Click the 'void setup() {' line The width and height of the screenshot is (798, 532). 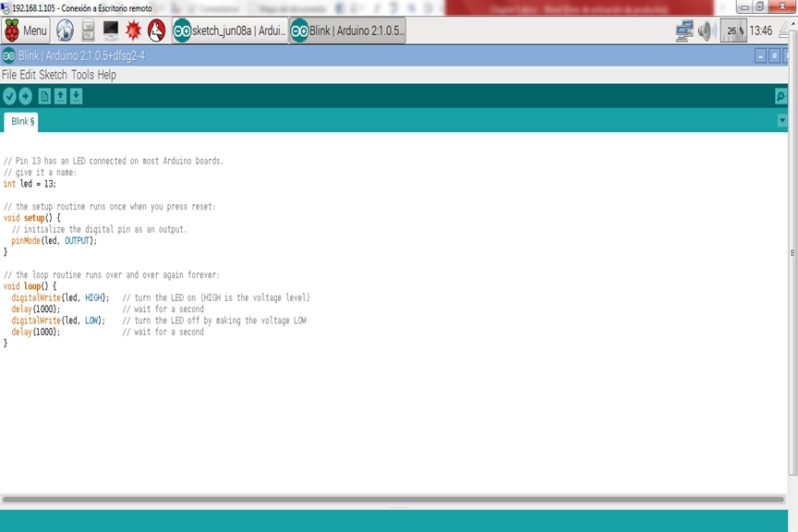click(32, 218)
